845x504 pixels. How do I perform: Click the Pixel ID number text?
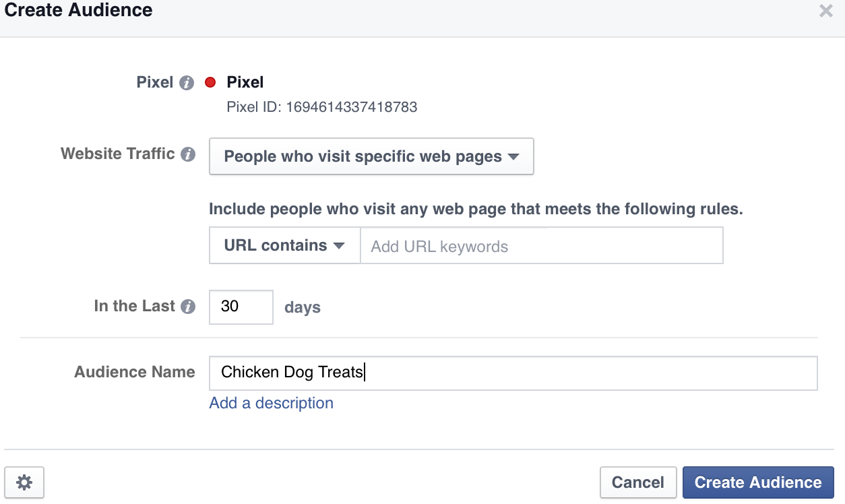tap(322, 106)
